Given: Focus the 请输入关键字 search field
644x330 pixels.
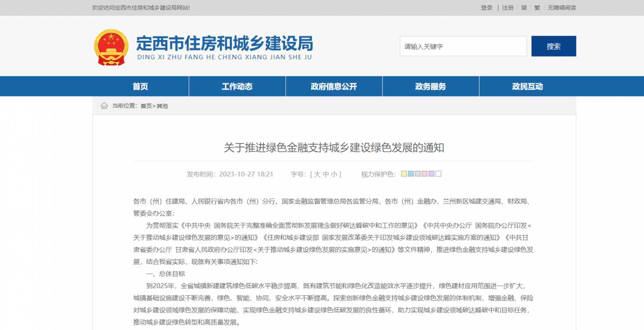Looking at the screenshot, I should point(463,46).
